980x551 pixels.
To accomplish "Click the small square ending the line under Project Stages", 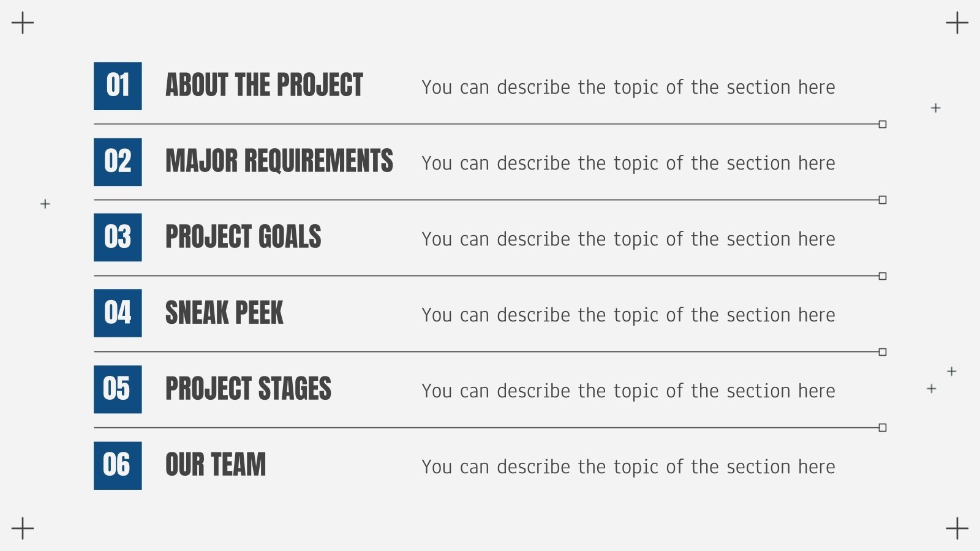I will click(x=883, y=427).
